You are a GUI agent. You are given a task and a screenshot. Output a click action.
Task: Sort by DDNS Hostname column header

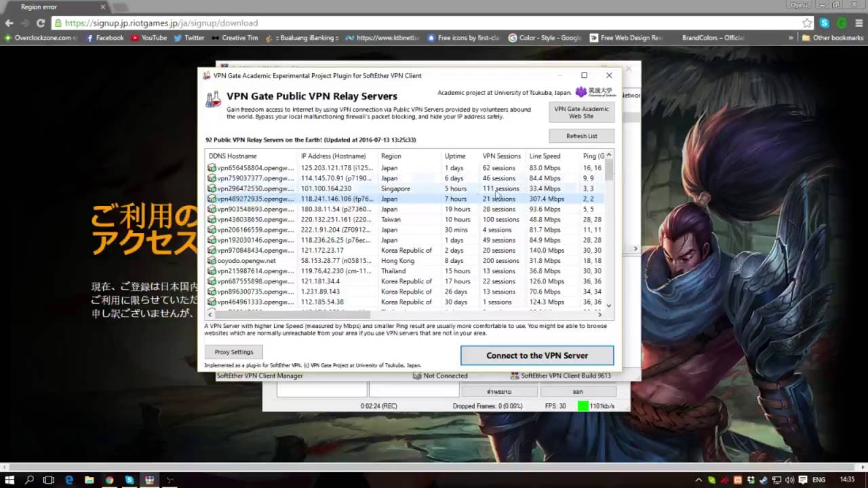252,156
